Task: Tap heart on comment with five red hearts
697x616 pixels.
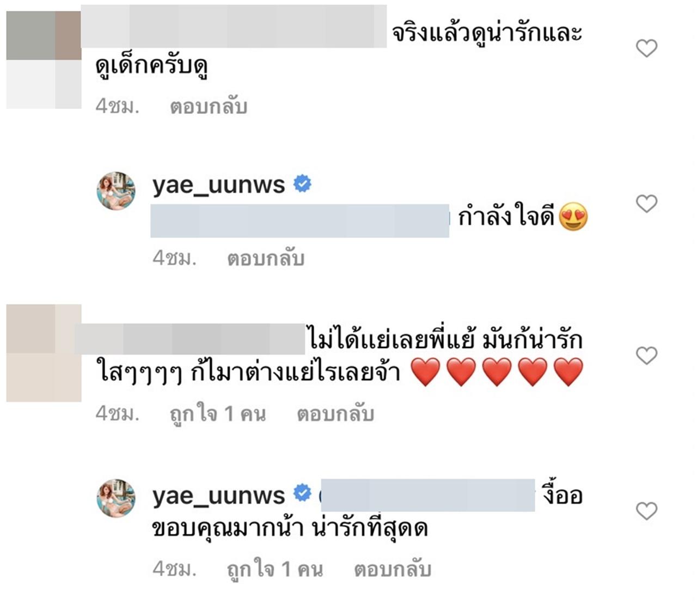Action: pyautogui.click(x=646, y=356)
